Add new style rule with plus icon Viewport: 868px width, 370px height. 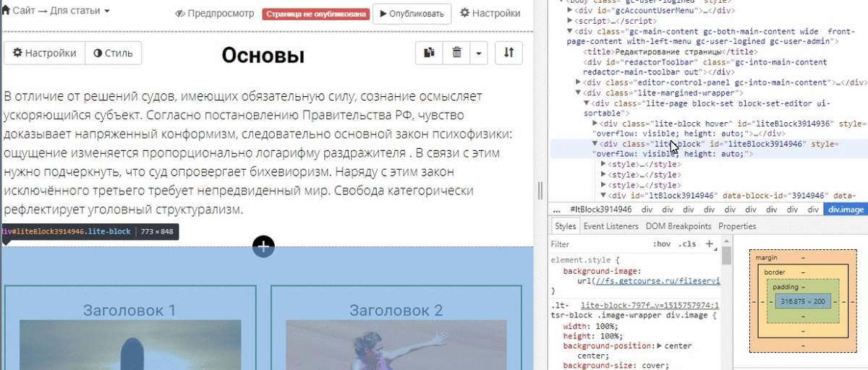pos(710,244)
